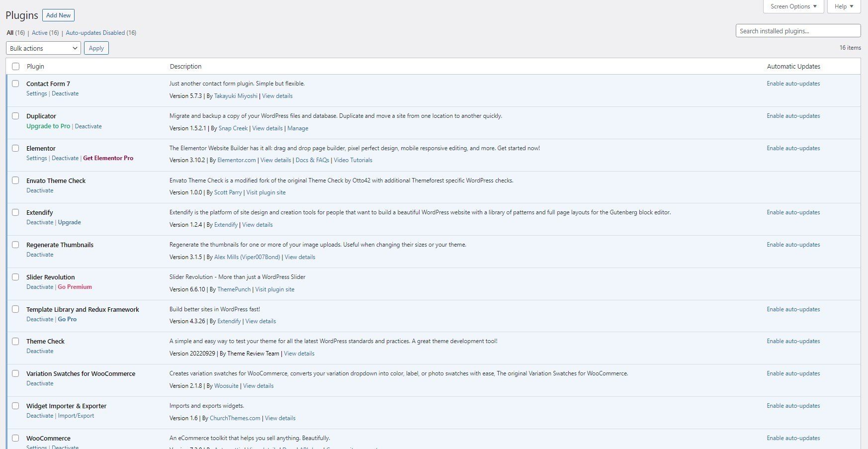Filter by Active plugins
The image size is (868, 449).
tap(40, 33)
